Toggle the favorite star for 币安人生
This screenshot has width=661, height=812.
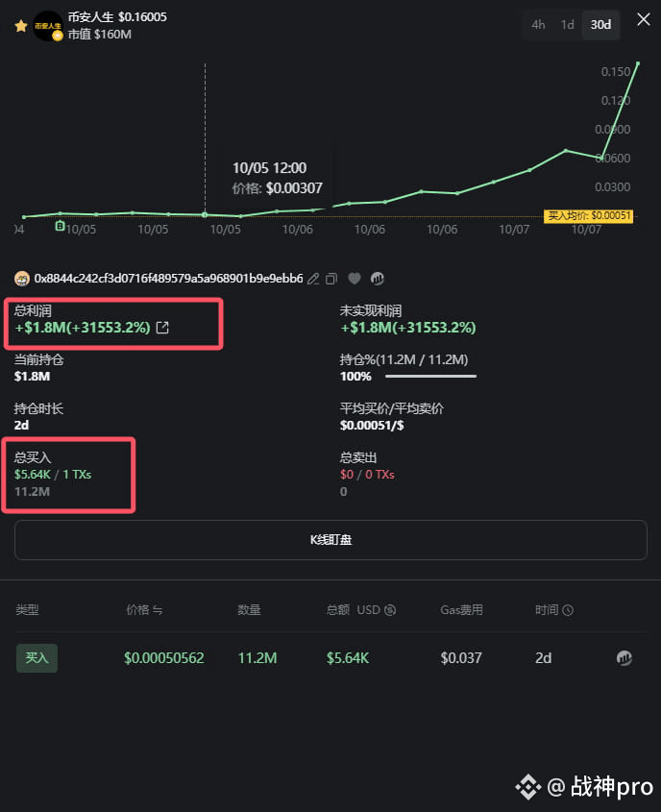(x=21, y=26)
